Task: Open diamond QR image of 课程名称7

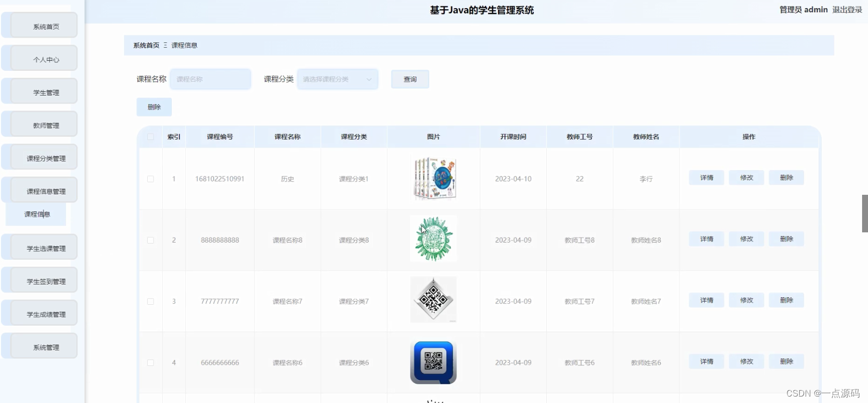Action: (433, 300)
